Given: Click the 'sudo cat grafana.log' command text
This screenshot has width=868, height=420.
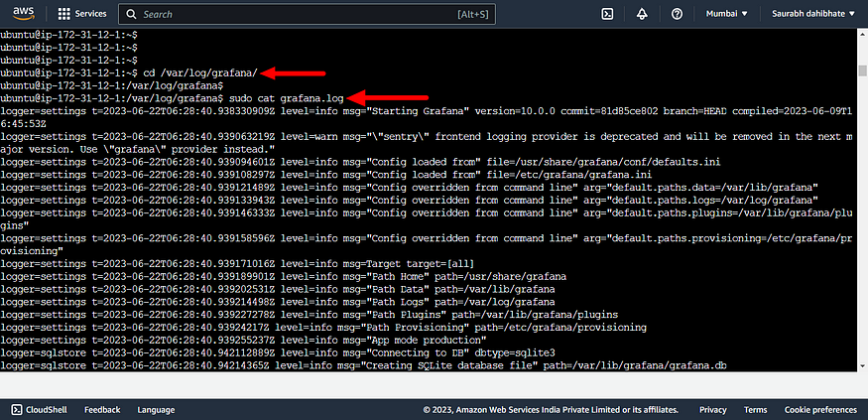Looking at the screenshot, I should click(x=287, y=98).
